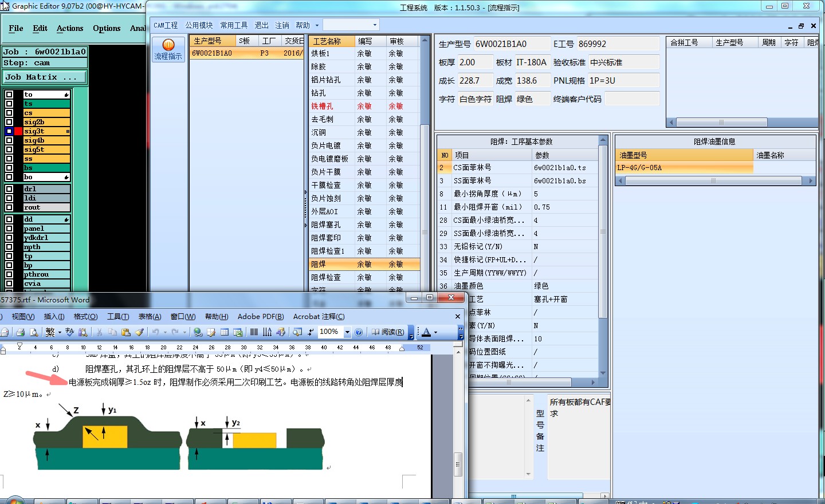Image resolution: width=825 pixels, height=504 pixels.
Task: Open the font color dropdown arrow
Action: [x=435, y=332]
